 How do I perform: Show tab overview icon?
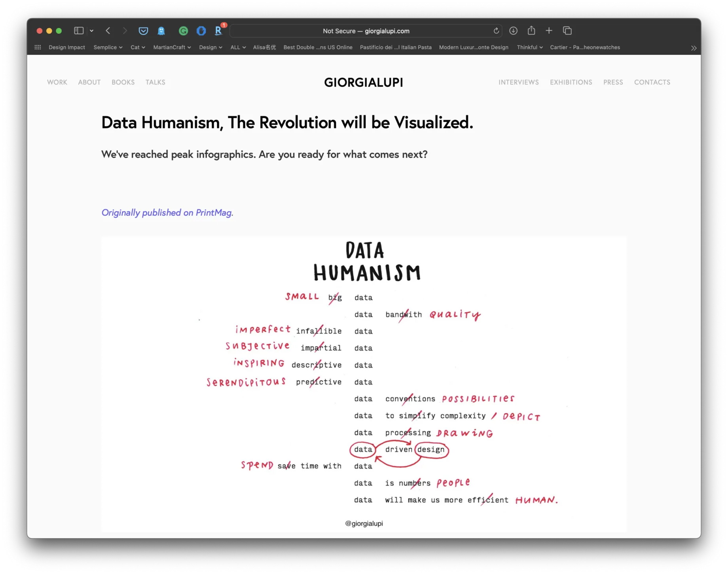coord(567,30)
